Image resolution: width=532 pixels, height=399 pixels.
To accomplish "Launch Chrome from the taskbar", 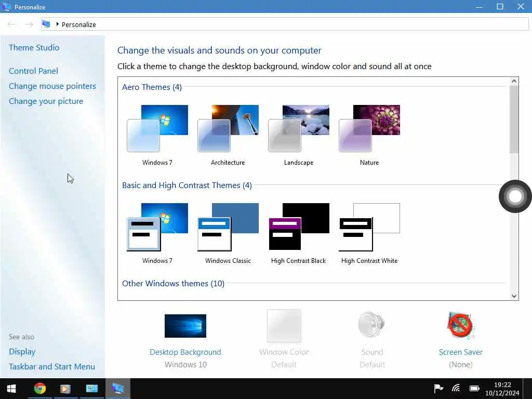I will coord(39,389).
